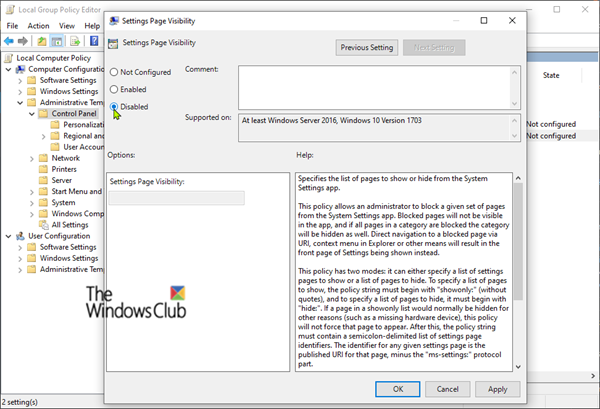Click the Previous Setting button

click(x=367, y=47)
